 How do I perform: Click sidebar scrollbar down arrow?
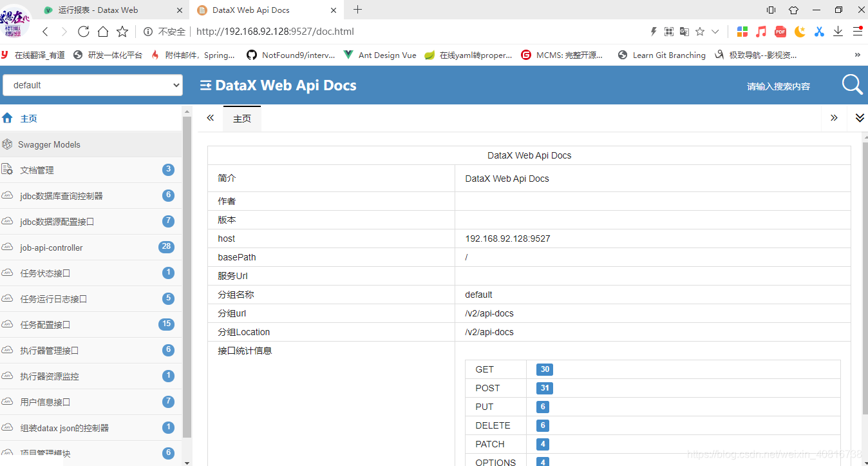(187, 461)
